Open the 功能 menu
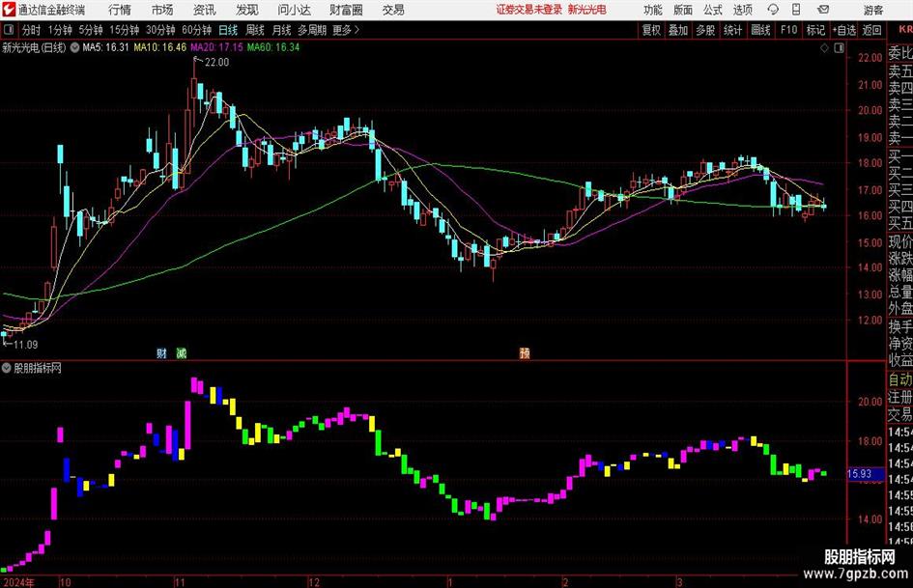Viewport: 913px width, 588px height. [653, 10]
